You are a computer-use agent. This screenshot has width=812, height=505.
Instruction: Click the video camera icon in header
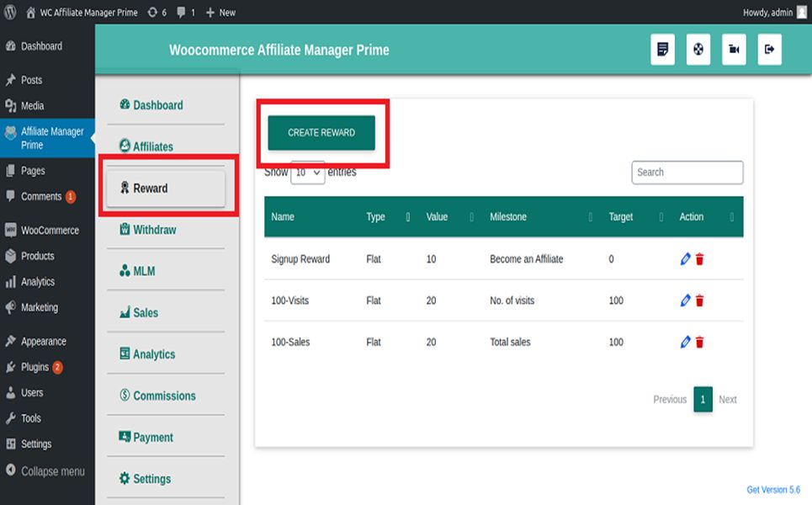click(734, 50)
